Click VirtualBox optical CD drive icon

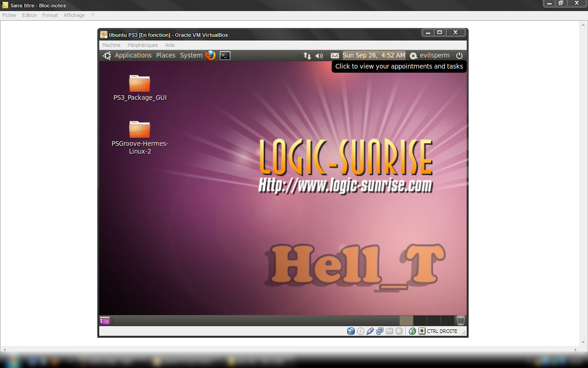[361, 331]
